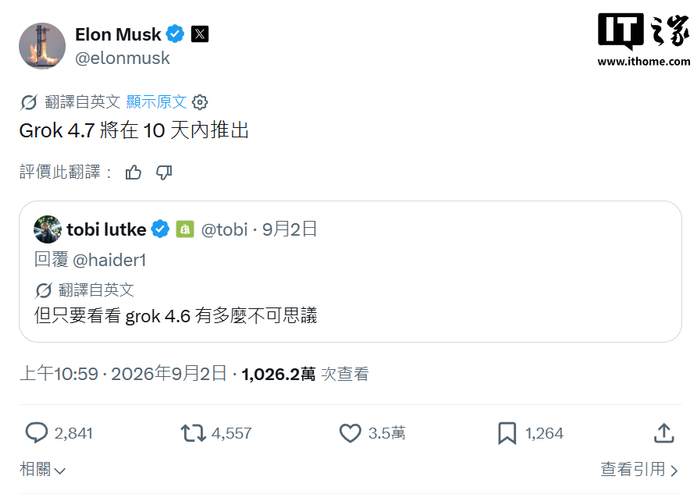
Task: Like the tweet with the heart icon
Action: (350, 433)
